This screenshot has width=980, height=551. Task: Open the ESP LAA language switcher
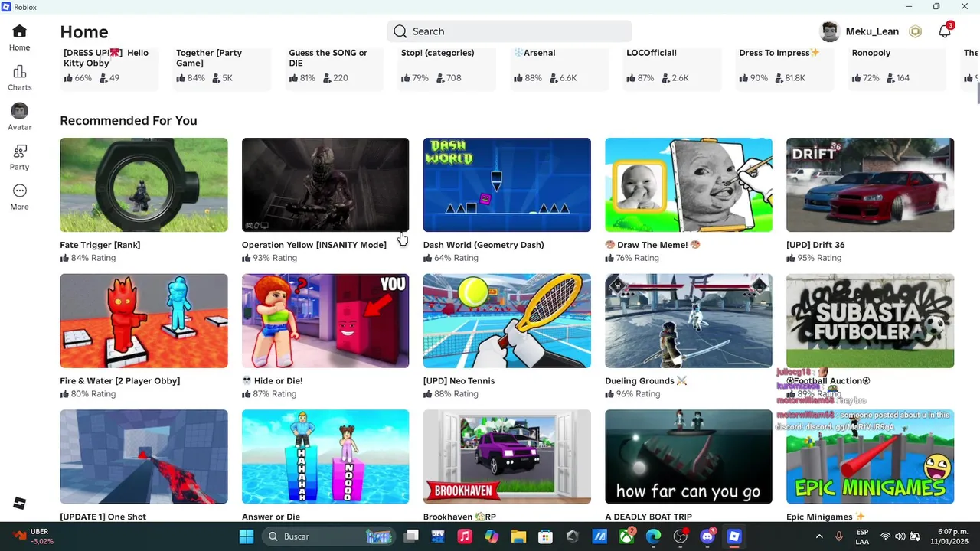tap(862, 536)
